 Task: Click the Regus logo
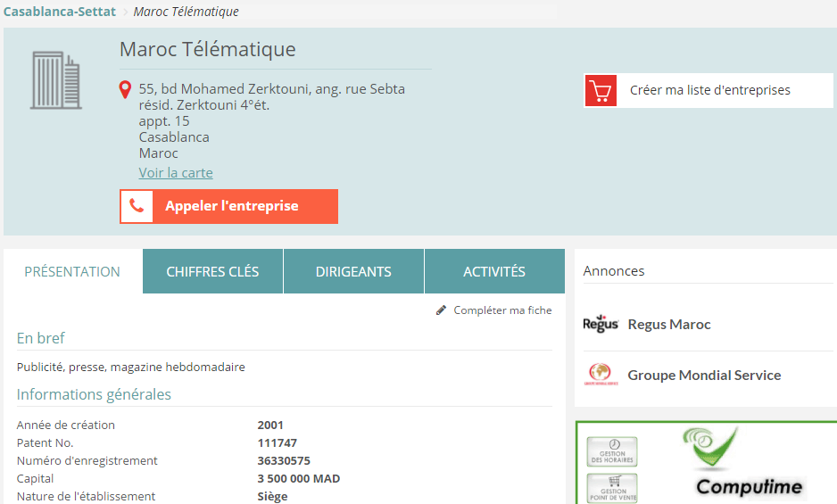click(601, 324)
